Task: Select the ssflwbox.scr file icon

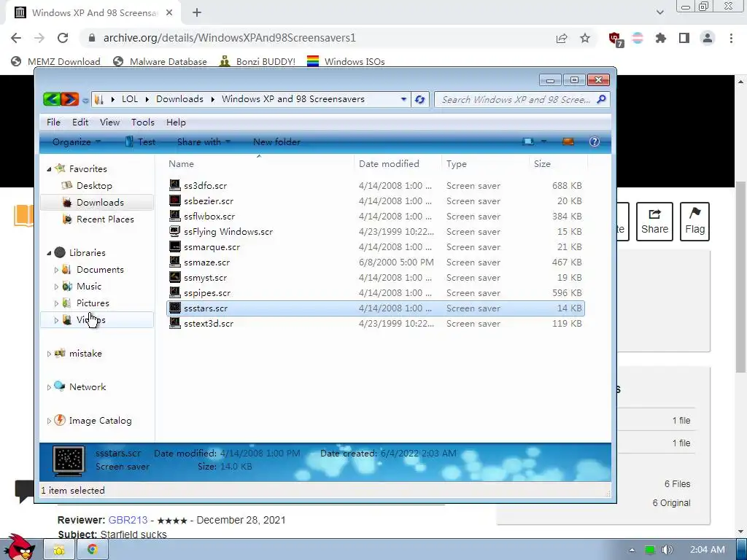Action: click(175, 216)
